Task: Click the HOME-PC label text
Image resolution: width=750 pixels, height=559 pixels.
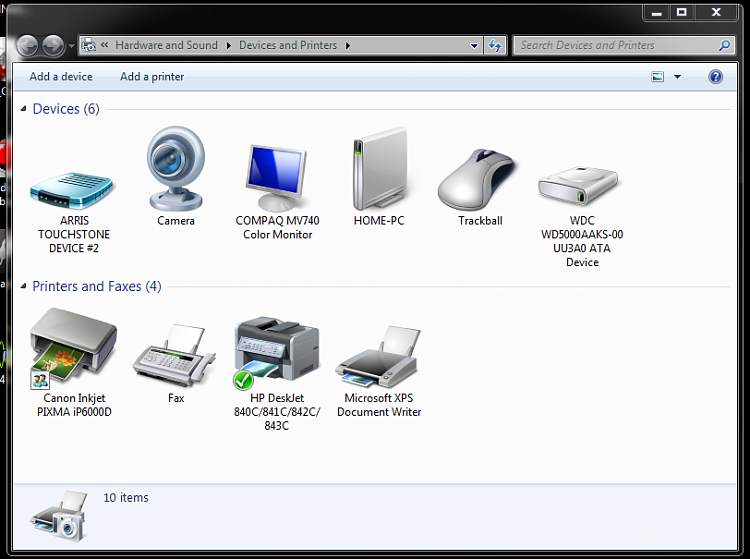Action: [x=379, y=220]
